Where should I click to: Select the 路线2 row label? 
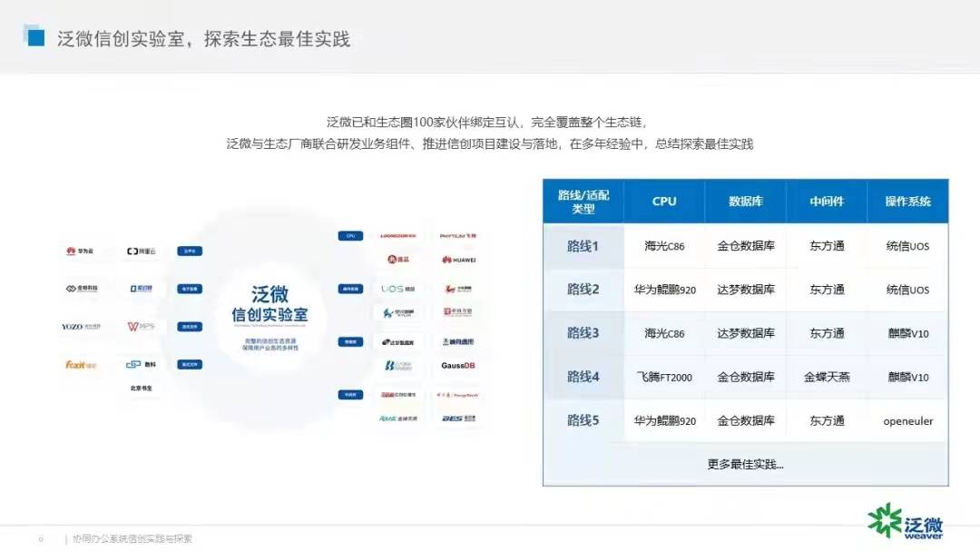click(x=583, y=290)
